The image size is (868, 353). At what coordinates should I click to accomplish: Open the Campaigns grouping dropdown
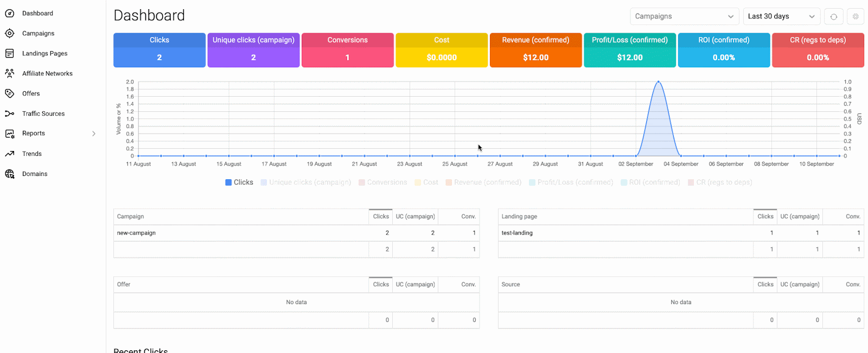click(684, 16)
